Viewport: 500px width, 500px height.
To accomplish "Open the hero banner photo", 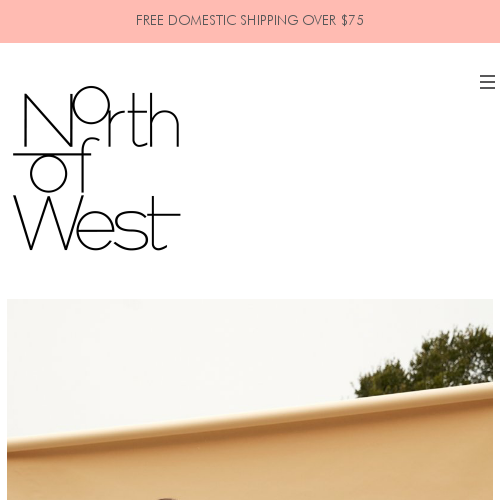I will click(250, 399).
